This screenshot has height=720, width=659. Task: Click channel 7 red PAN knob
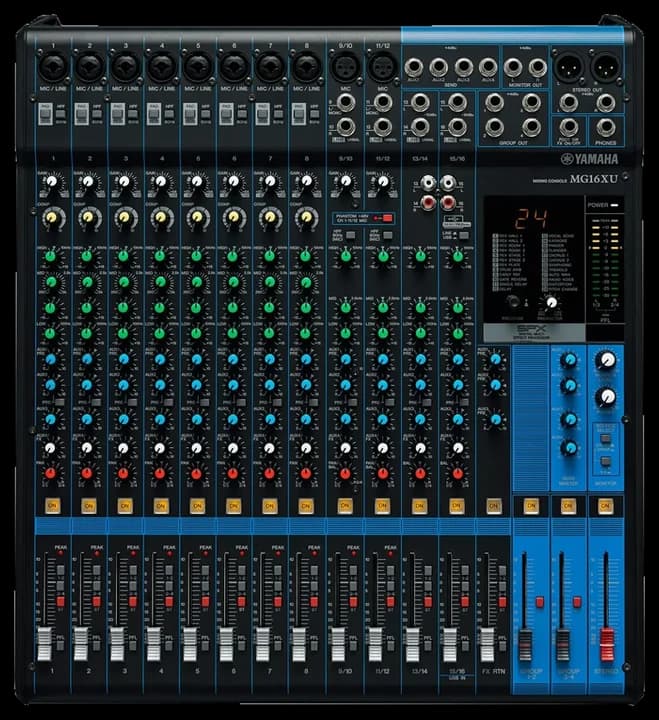point(269,473)
